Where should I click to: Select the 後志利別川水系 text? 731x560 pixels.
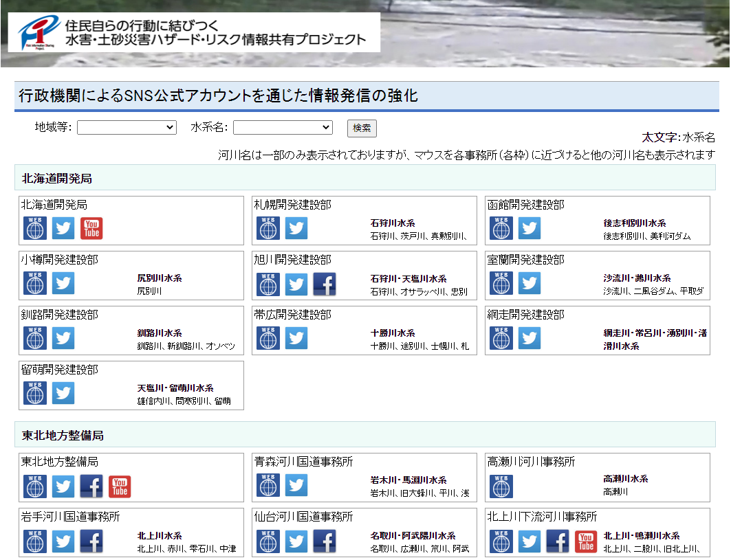click(x=635, y=223)
